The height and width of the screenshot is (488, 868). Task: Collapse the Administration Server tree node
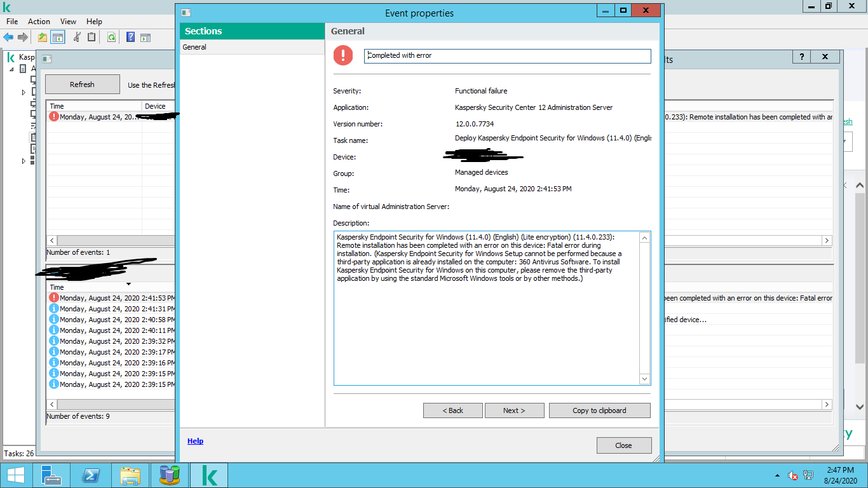click(11, 69)
